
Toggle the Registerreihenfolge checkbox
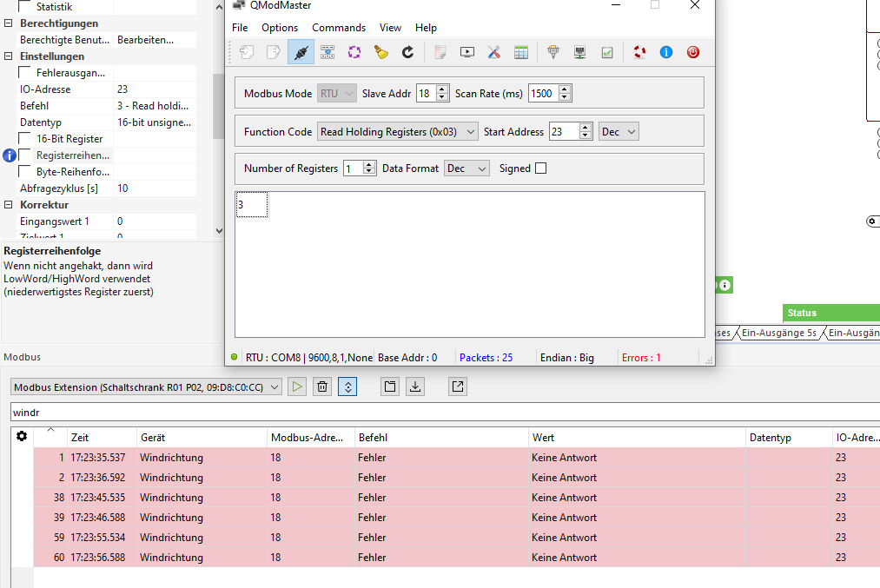pos(24,155)
